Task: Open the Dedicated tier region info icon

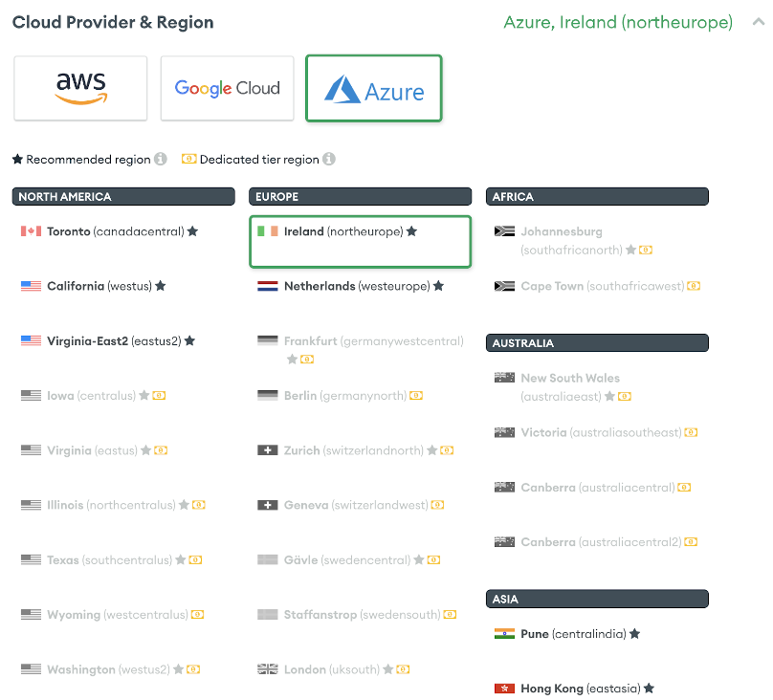Action: pos(329,159)
